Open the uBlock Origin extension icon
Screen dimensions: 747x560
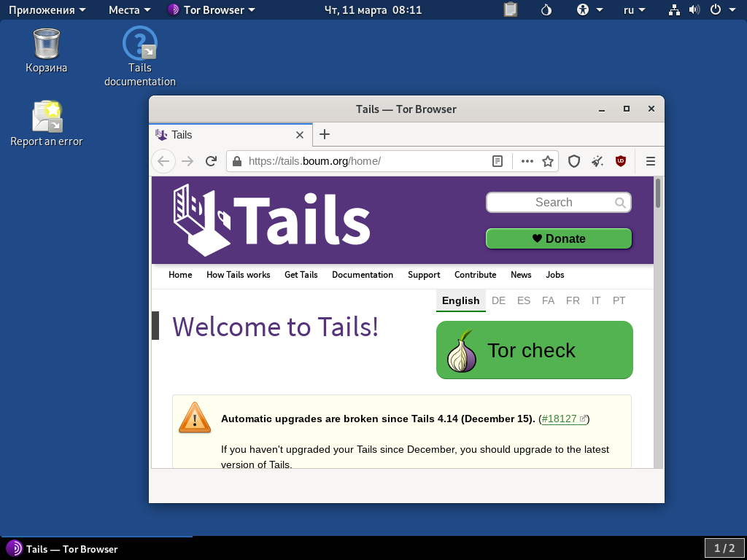point(620,161)
